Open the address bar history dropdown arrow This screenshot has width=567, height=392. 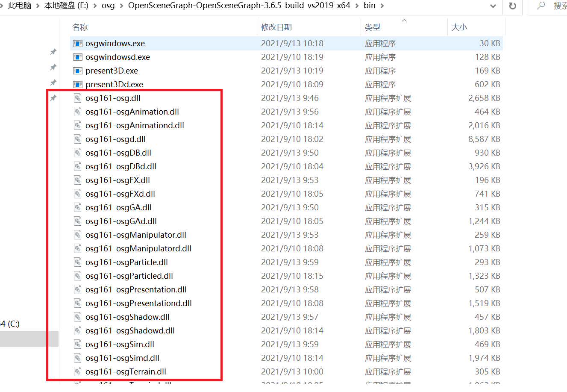tap(493, 6)
